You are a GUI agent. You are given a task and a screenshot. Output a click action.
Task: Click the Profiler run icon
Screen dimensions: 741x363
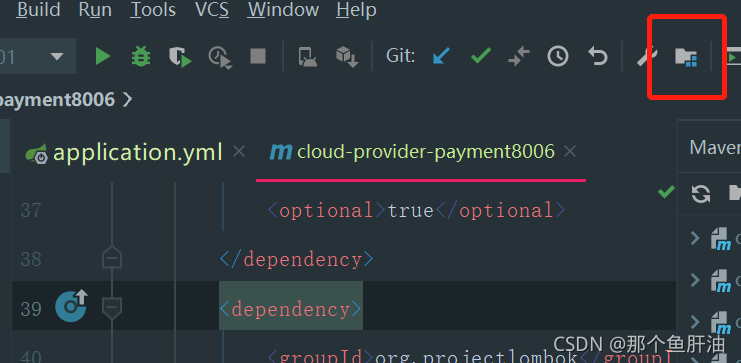coord(220,57)
